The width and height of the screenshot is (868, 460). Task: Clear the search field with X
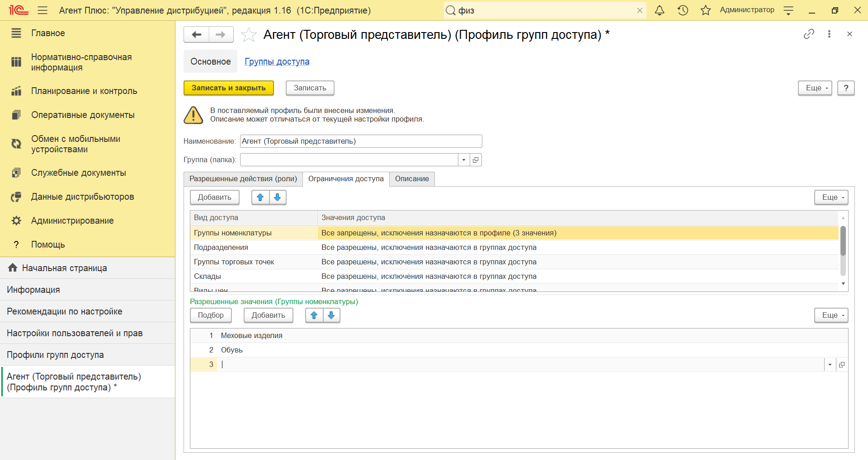tap(640, 10)
